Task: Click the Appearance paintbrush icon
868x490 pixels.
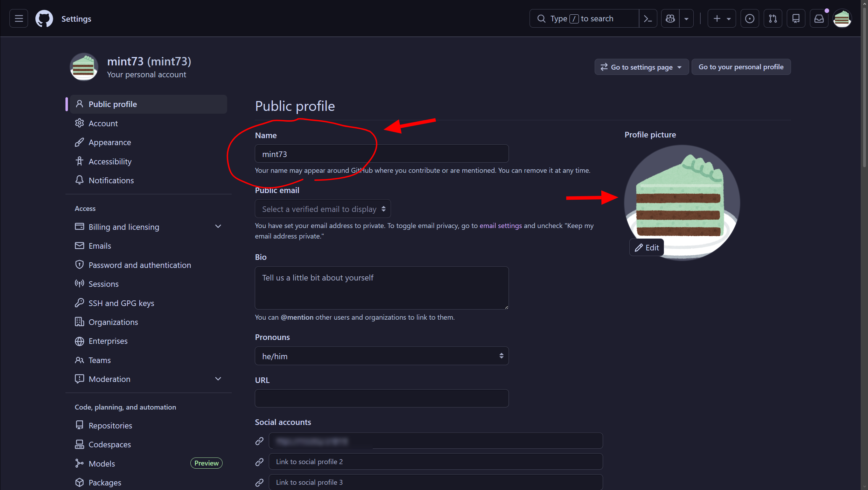Action: click(x=79, y=142)
